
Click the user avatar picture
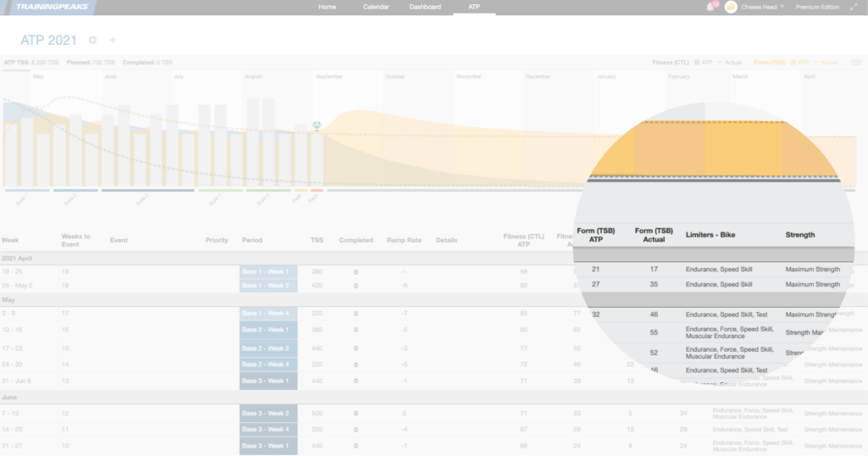731,7
